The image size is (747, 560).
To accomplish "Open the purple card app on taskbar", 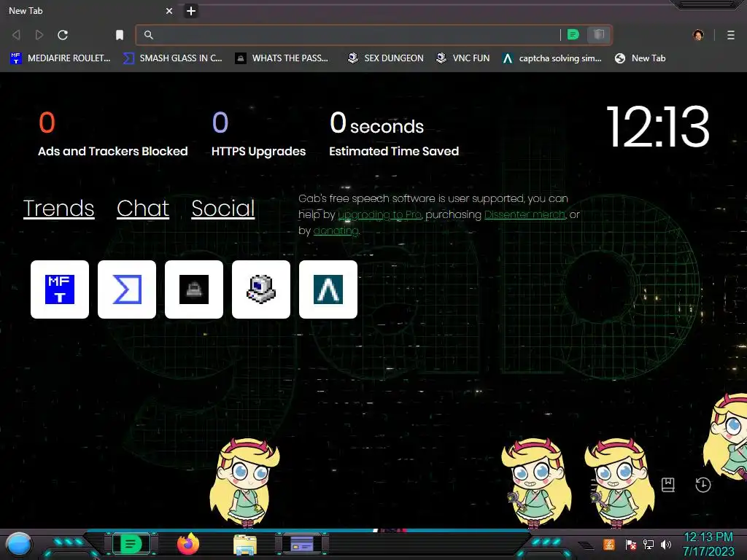I will click(x=302, y=544).
